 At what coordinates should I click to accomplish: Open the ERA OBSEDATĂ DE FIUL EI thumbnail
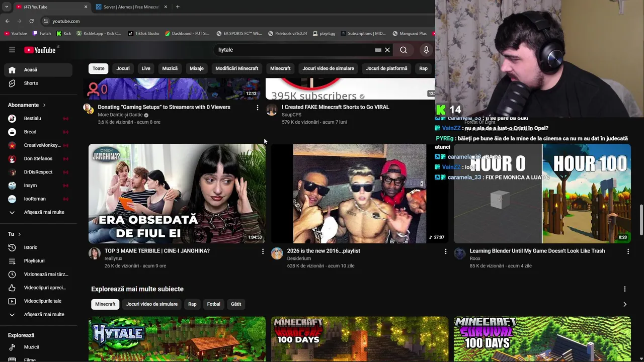(177, 194)
